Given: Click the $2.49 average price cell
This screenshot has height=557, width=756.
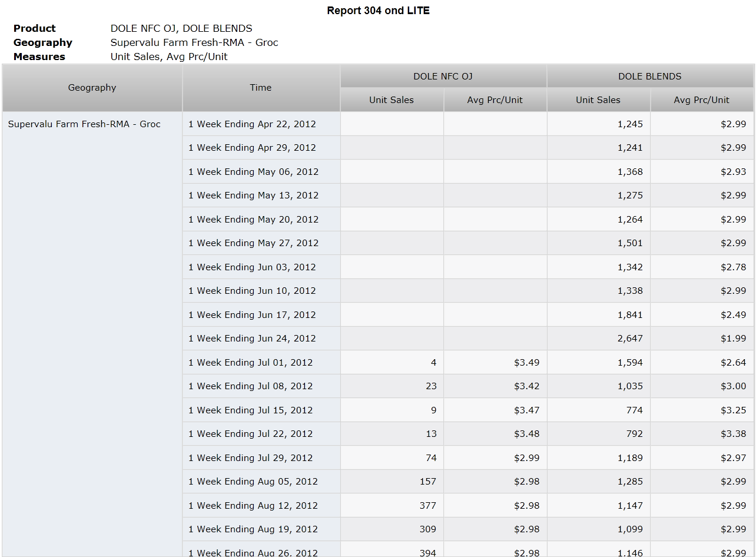Looking at the screenshot, I should (x=702, y=315).
